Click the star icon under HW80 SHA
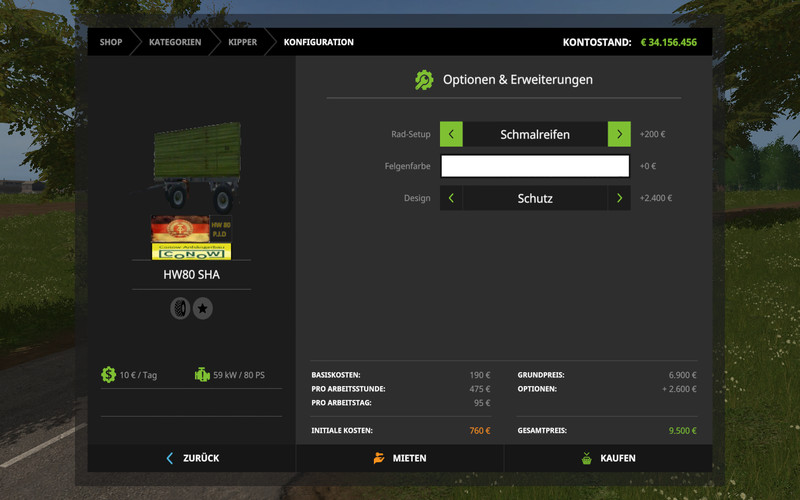The height and width of the screenshot is (500, 800). [x=202, y=309]
